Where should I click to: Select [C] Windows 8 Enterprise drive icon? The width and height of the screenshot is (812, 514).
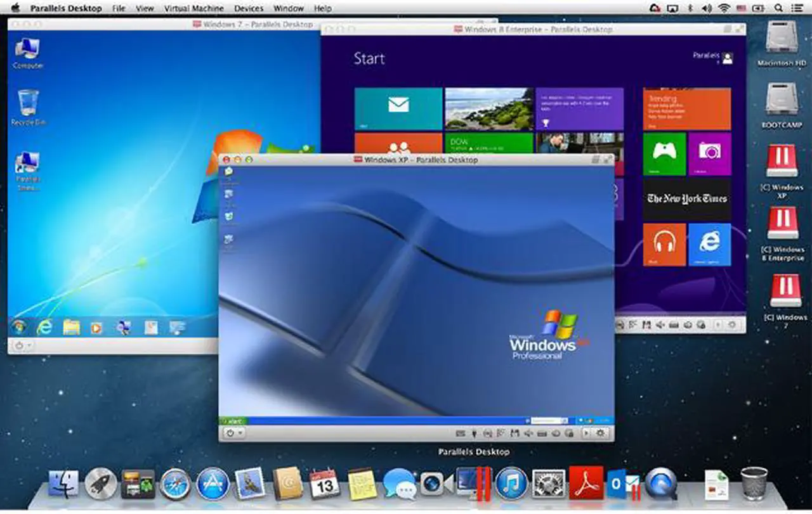tap(783, 233)
